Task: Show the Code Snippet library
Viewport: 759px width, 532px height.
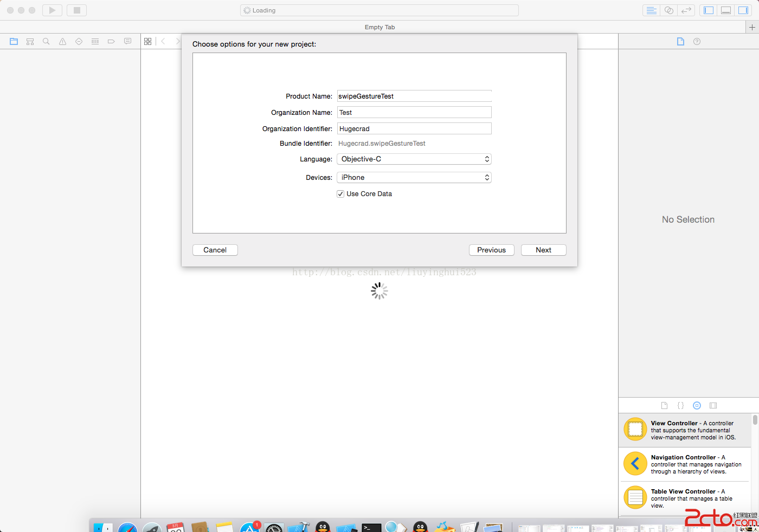Action: (x=681, y=405)
